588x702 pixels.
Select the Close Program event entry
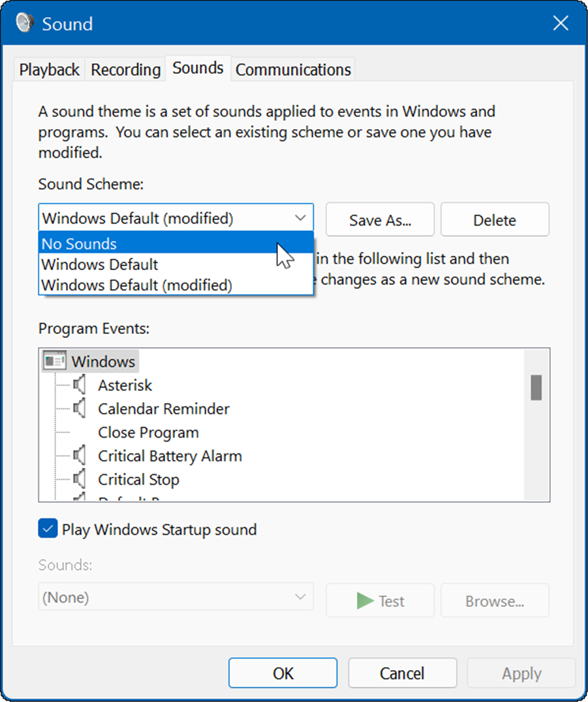pyautogui.click(x=148, y=432)
